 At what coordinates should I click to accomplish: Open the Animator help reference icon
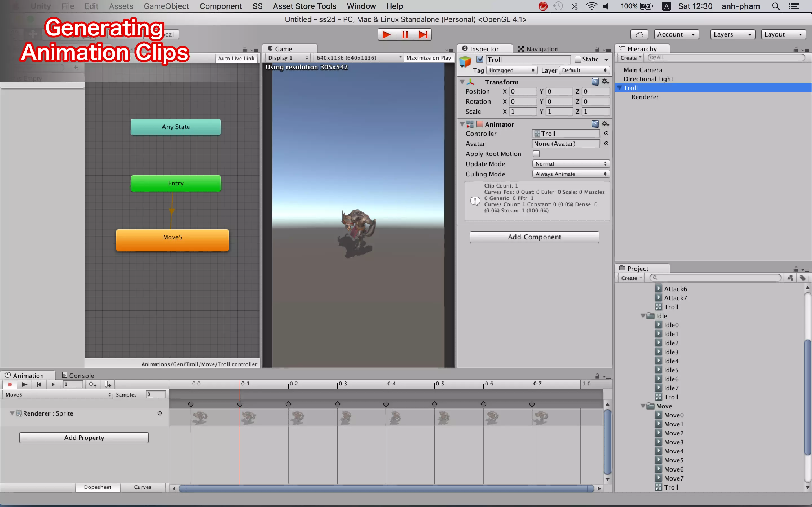pos(595,124)
